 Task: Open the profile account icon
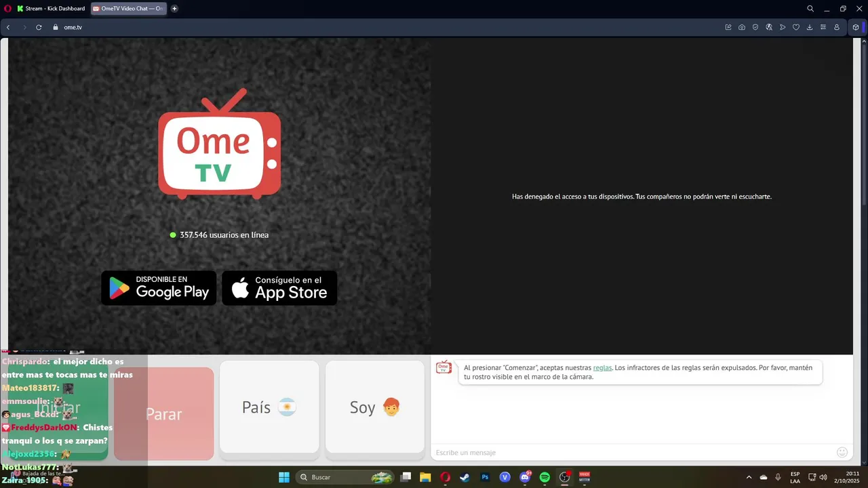[837, 27]
